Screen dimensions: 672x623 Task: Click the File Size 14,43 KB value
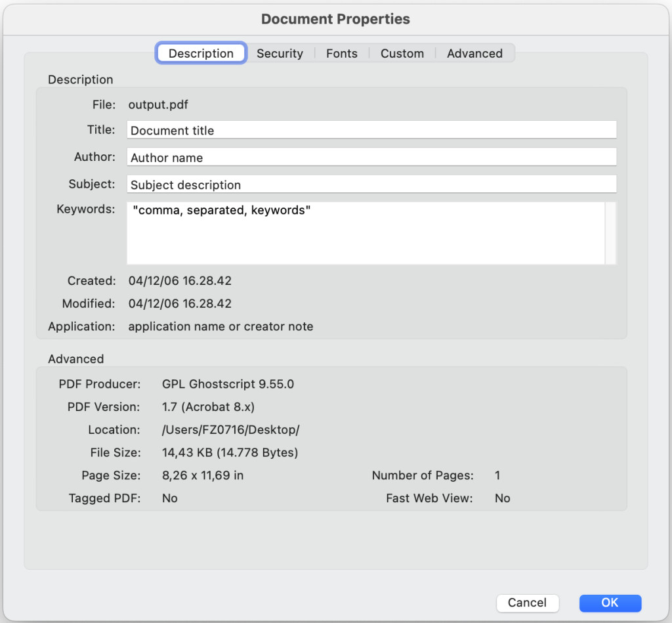(230, 452)
